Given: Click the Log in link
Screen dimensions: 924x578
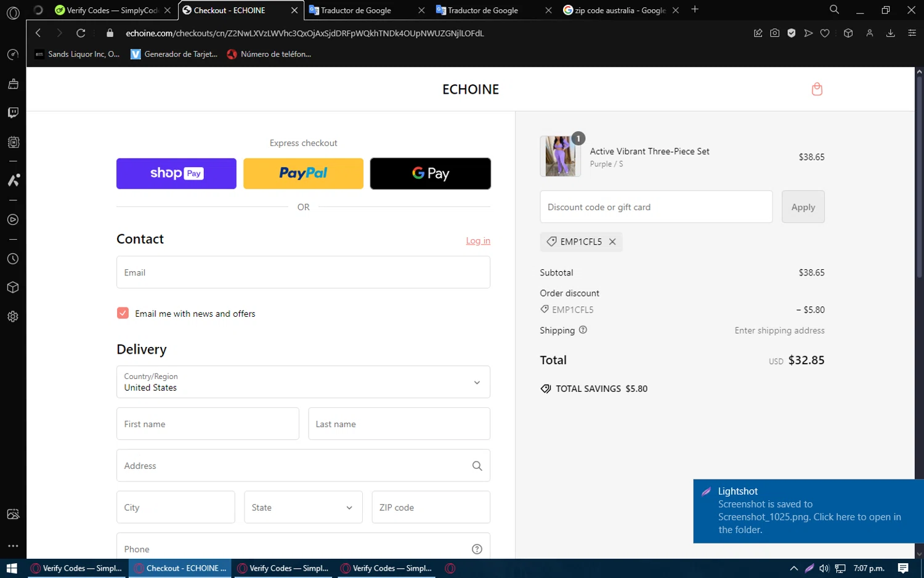Looking at the screenshot, I should 478,240.
